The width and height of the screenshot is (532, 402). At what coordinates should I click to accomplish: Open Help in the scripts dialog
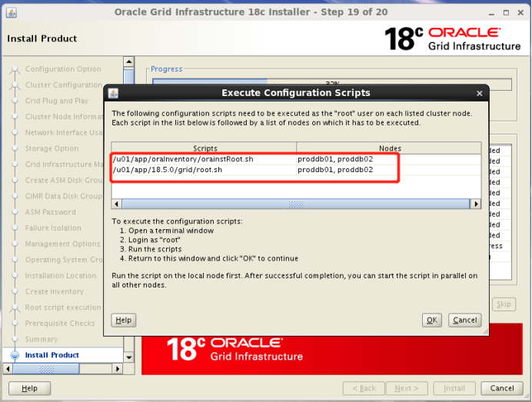pyautogui.click(x=124, y=320)
